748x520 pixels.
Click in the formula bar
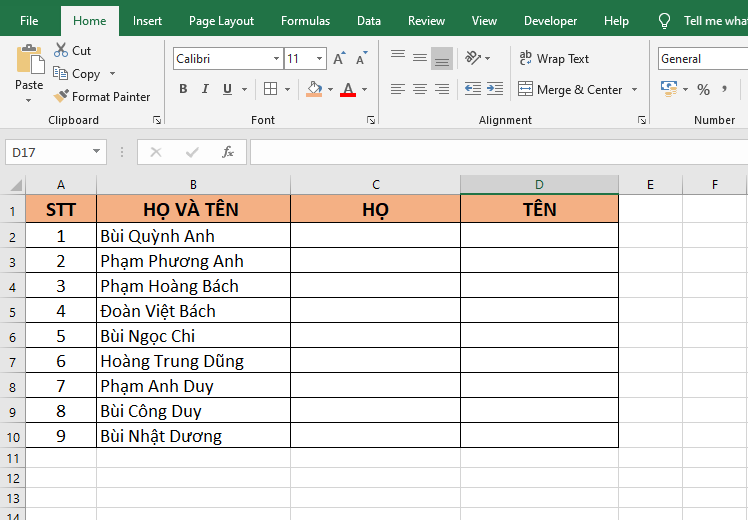point(499,152)
